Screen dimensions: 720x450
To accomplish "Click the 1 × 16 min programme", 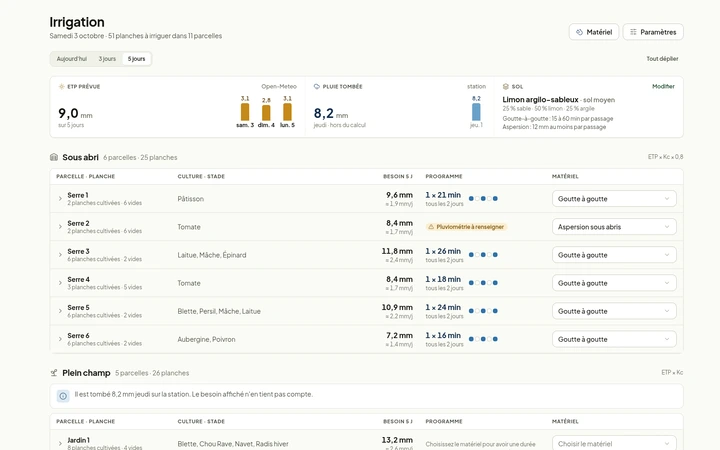I will pos(443,335).
